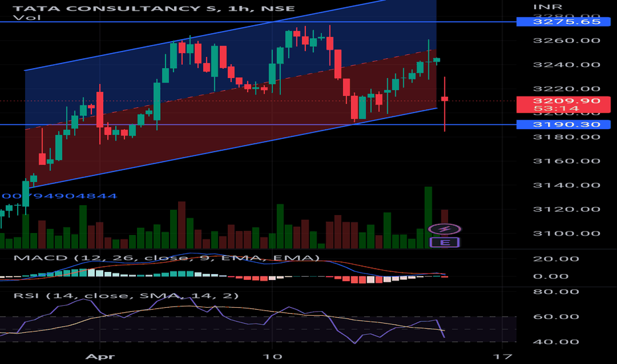This screenshot has width=617, height=364.
Task: Click the RSI scale value 60.00
Action: [x=555, y=317]
